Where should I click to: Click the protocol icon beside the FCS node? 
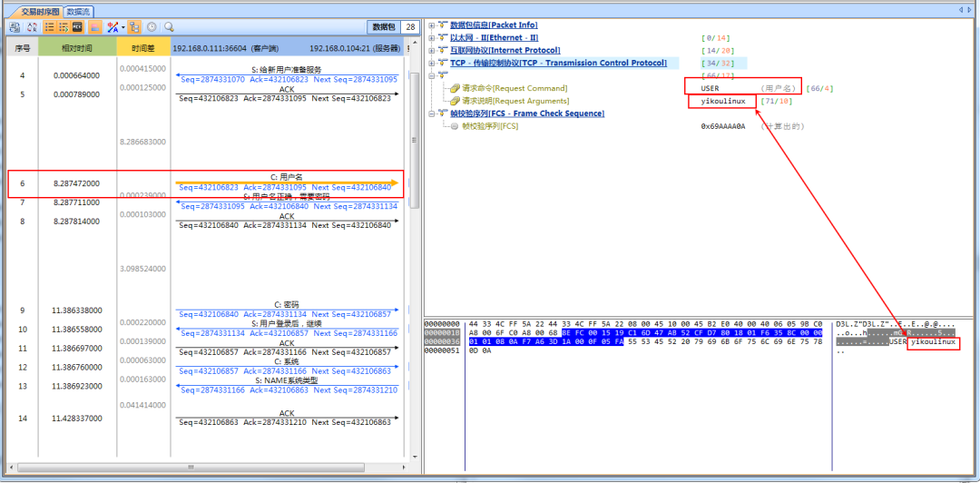[443, 113]
